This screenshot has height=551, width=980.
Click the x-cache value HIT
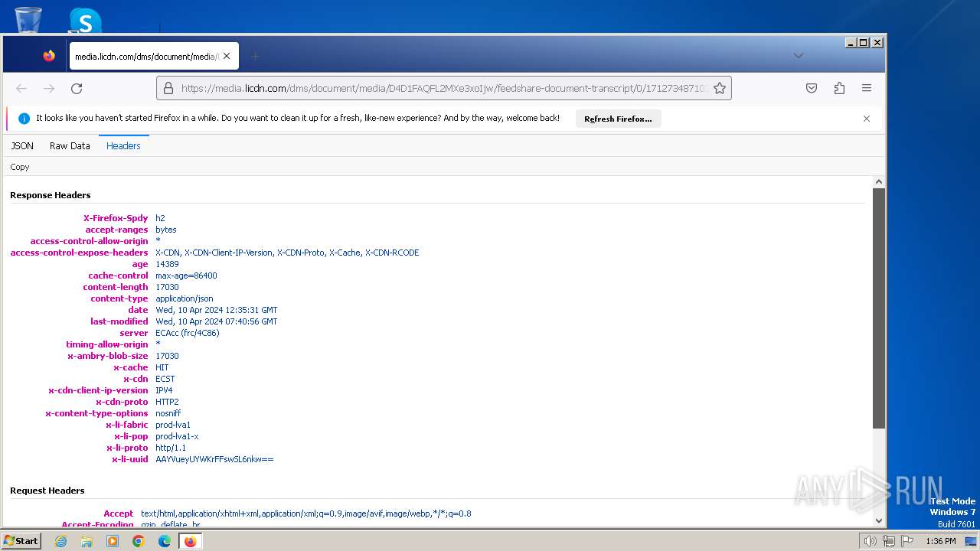[162, 367]
